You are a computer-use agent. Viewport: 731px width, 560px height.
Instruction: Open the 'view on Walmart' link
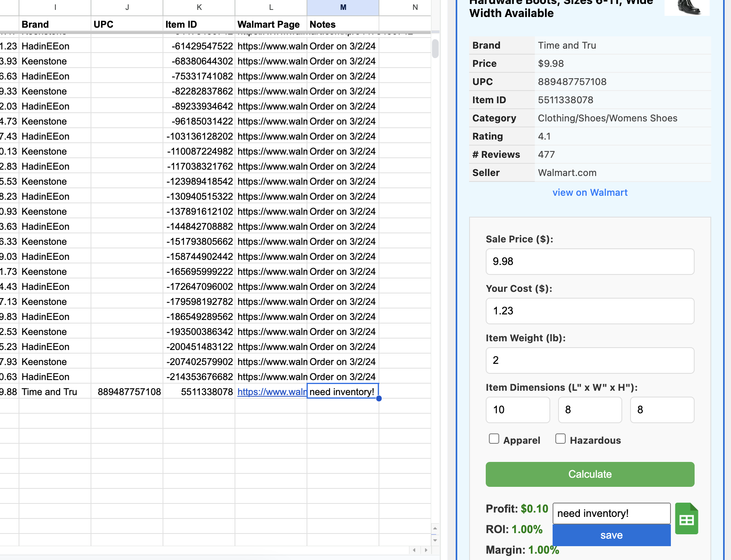pos(590,193)
